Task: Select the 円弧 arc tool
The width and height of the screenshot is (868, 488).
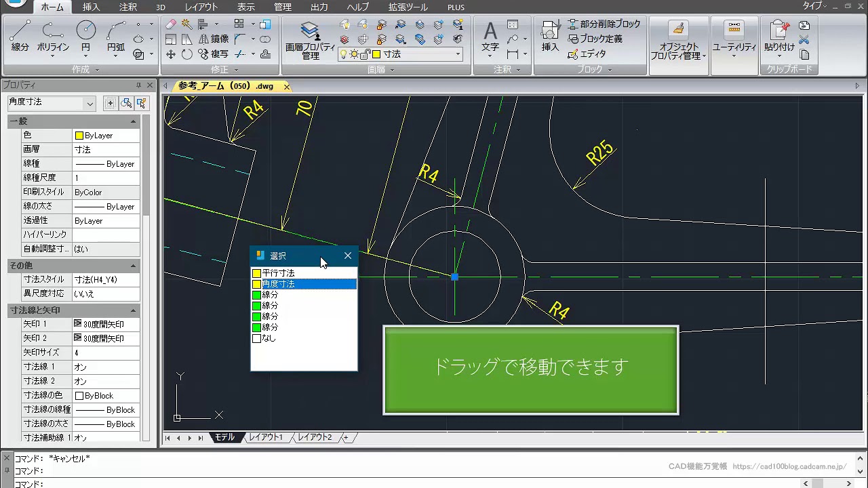Action: pos(116,37)
